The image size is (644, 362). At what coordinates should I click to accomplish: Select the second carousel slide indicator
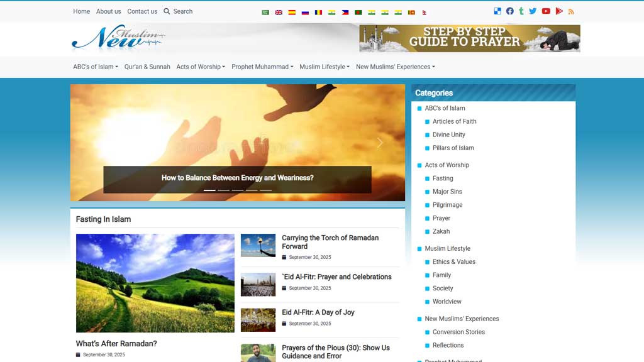[223, 190]
